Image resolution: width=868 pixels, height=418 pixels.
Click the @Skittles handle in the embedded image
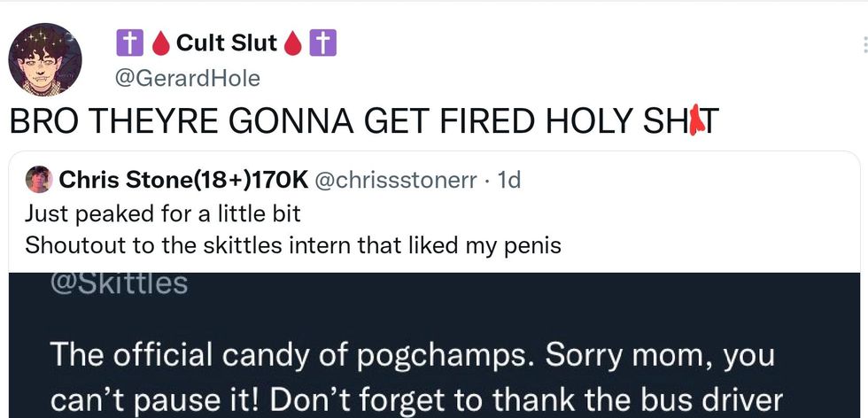click(120, 284)
